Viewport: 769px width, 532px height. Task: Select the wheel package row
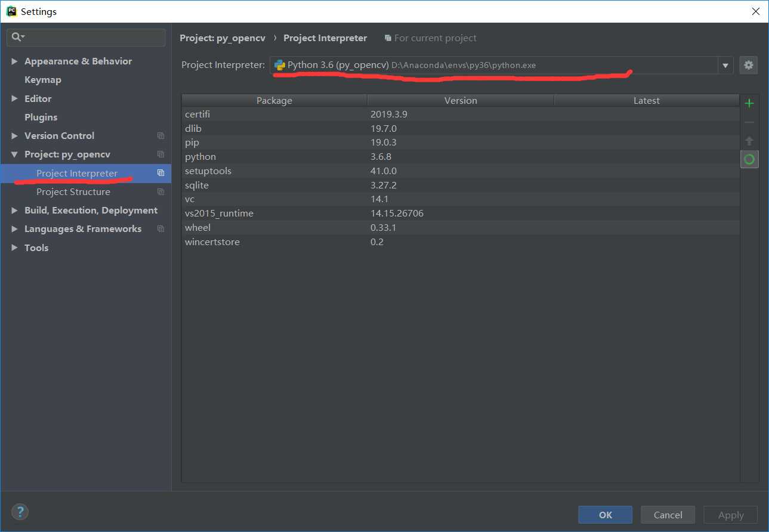(x=461, y=228)
